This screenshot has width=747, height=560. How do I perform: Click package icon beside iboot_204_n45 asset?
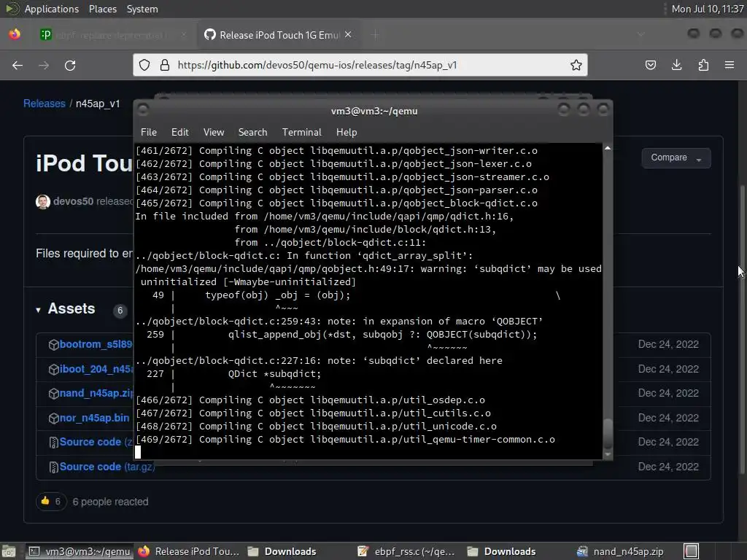[x=54, y=370]
